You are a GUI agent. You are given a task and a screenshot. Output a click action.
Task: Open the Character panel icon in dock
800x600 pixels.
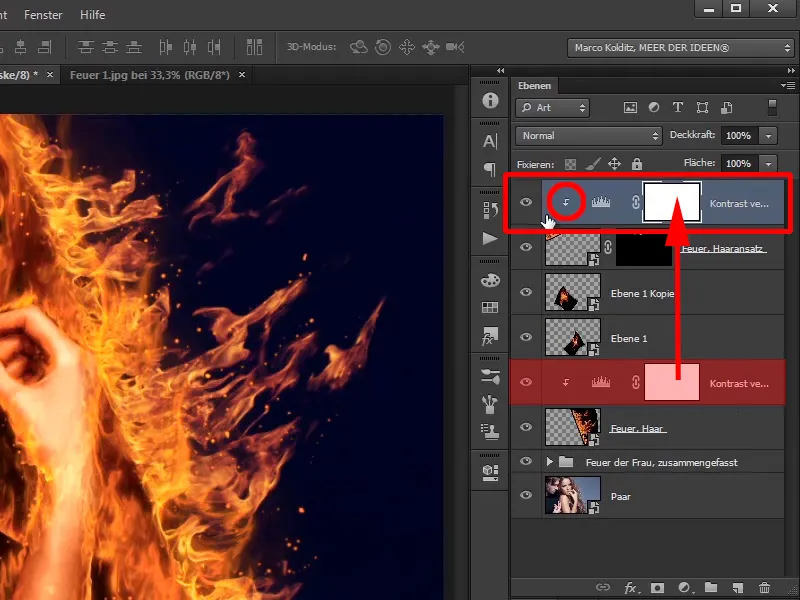point(490,141)
